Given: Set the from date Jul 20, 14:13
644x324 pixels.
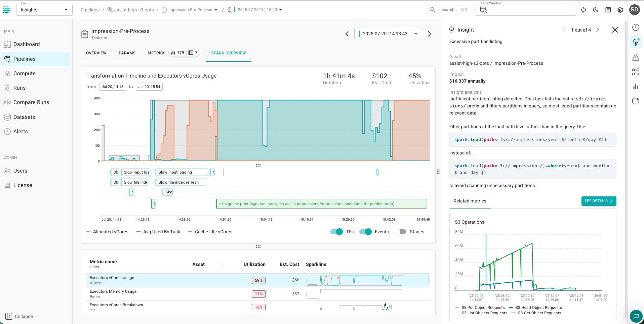Looking at the screenshot, I should click(x=113, y=87).
